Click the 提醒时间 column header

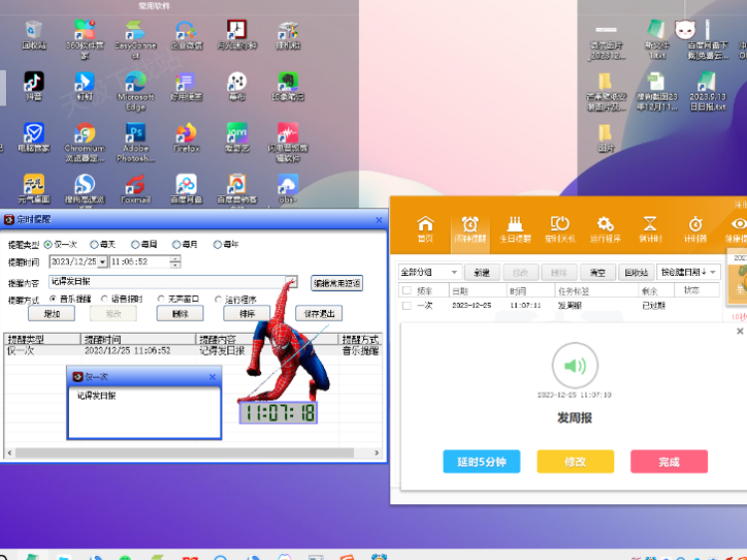pos(139,339)
